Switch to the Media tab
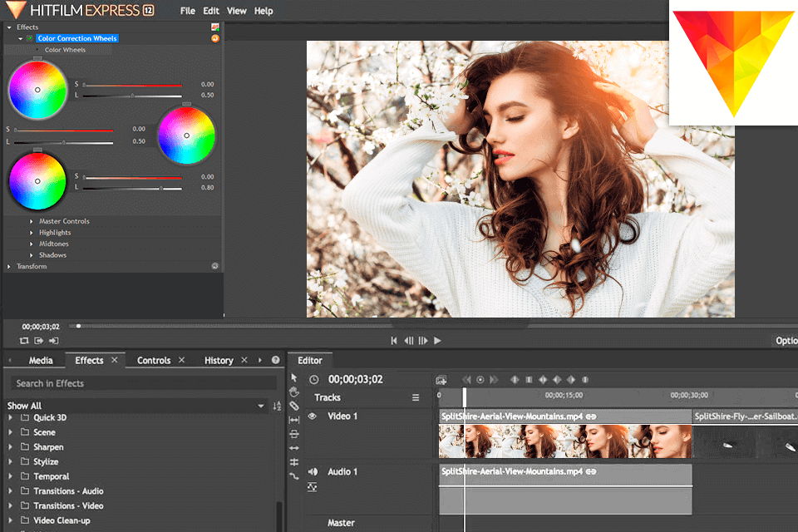Image resolution: width=798 pixels, height=532 pixels. (x=41, y=361)
